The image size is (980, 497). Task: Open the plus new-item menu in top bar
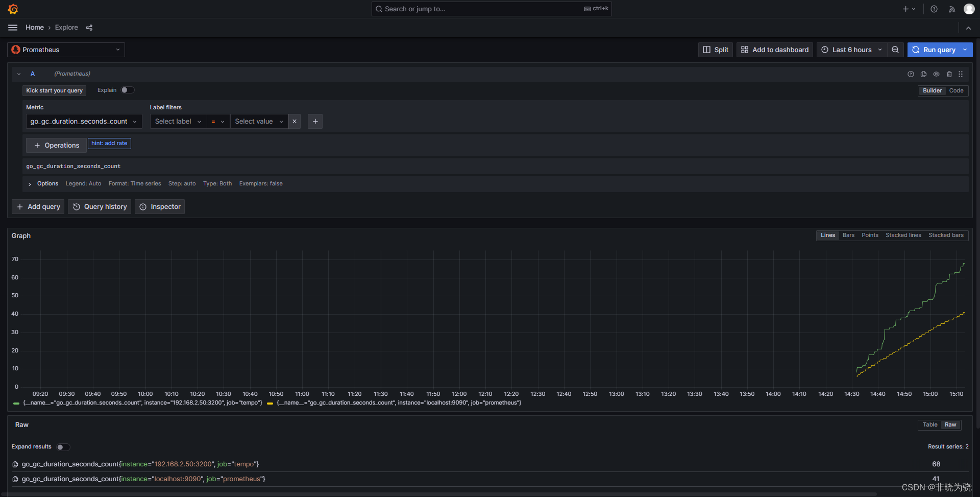[909, 9]
